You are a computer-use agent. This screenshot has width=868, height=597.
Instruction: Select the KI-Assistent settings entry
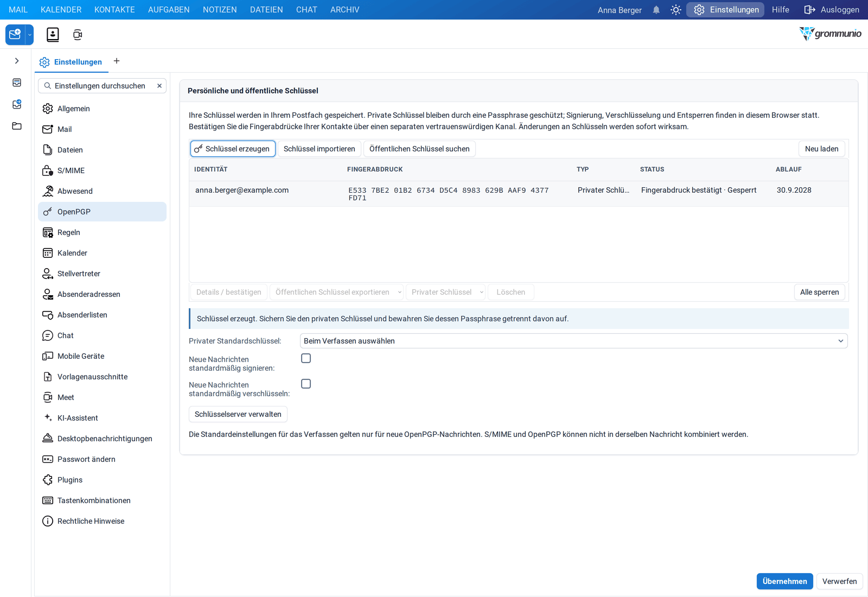[102, 418]
